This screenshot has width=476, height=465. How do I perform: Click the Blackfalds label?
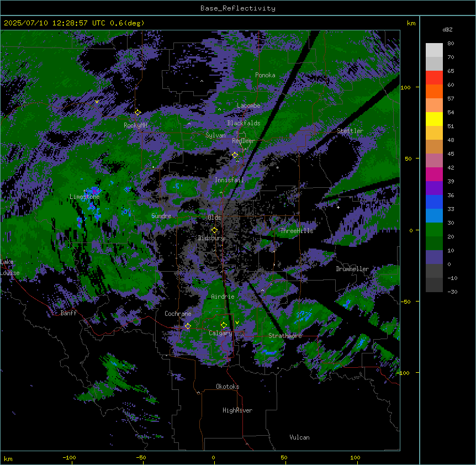[244, 123]
